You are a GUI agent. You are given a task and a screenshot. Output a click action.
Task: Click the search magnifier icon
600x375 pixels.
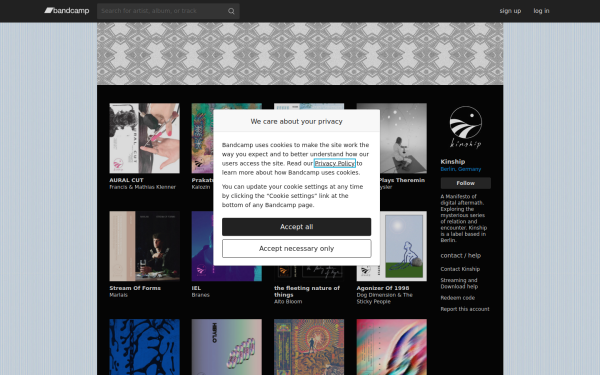(x=231, y=11)
